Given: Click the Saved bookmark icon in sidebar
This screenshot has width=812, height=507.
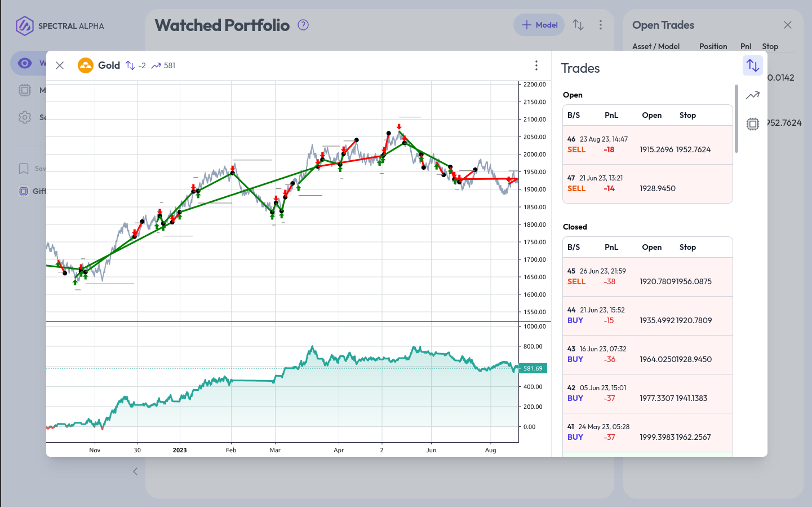Looking at the screenshot, I should pos(24,169).
